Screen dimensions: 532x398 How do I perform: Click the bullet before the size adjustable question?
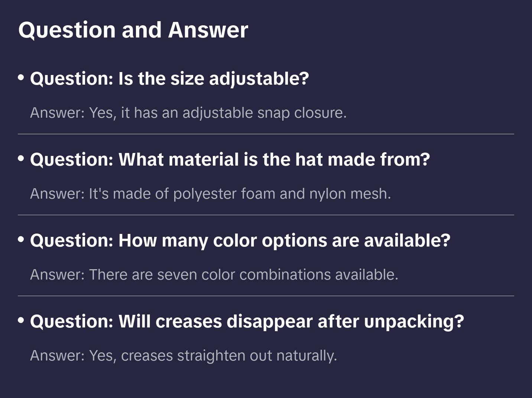point(21,77)
